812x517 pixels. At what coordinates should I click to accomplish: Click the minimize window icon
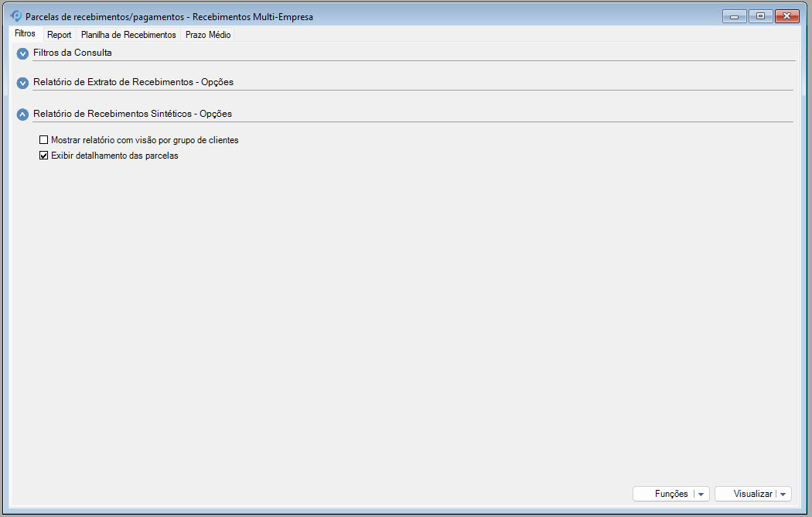733,15
